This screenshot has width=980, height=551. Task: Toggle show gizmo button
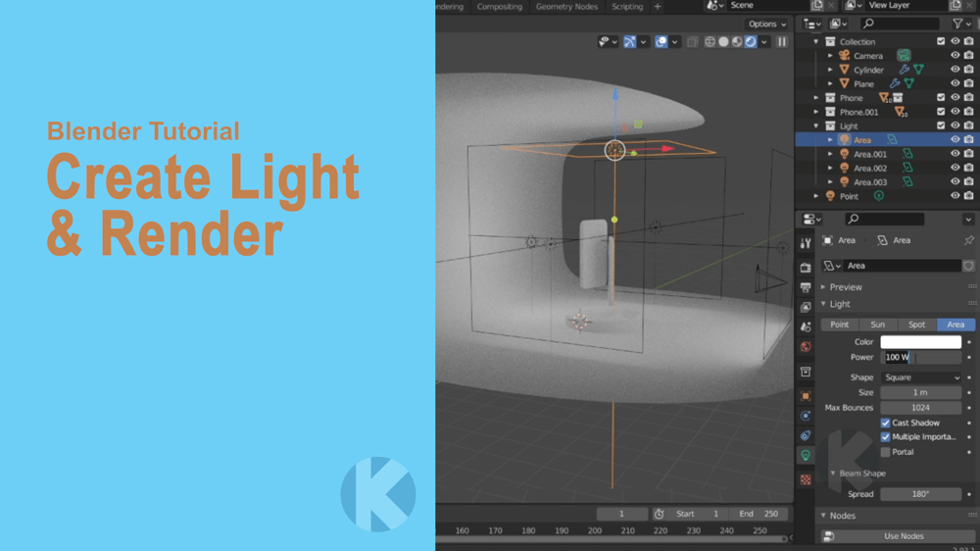click(630, 42)
